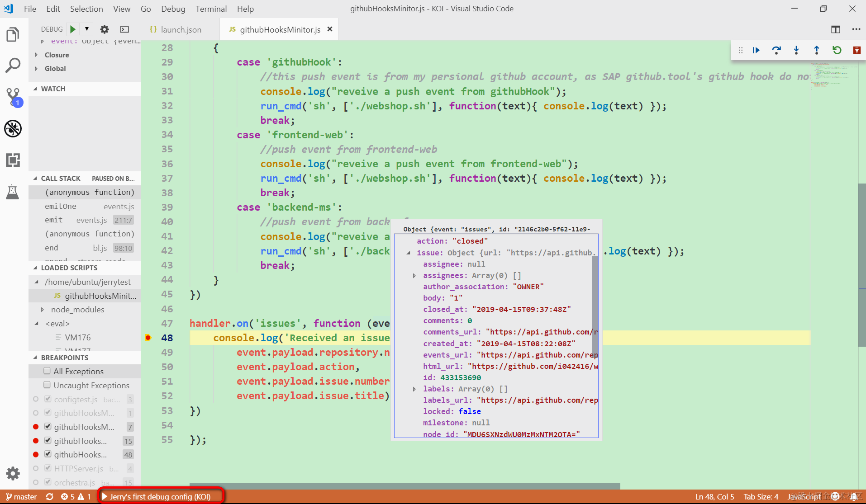This screenshot has width=866, height=504.
Task: Open the Debug Console from the debug header
Action: pyautogui.click(x=124, y=29)
